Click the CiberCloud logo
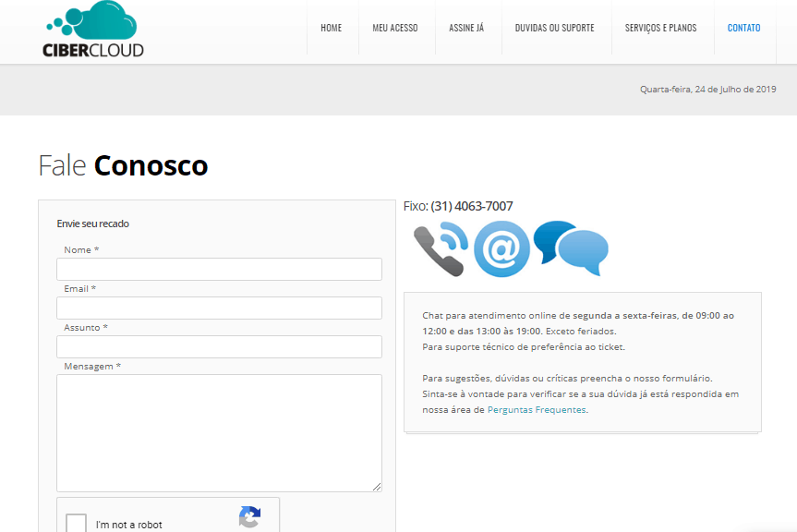Screen dimensions: 797x532 pos(93,29)
